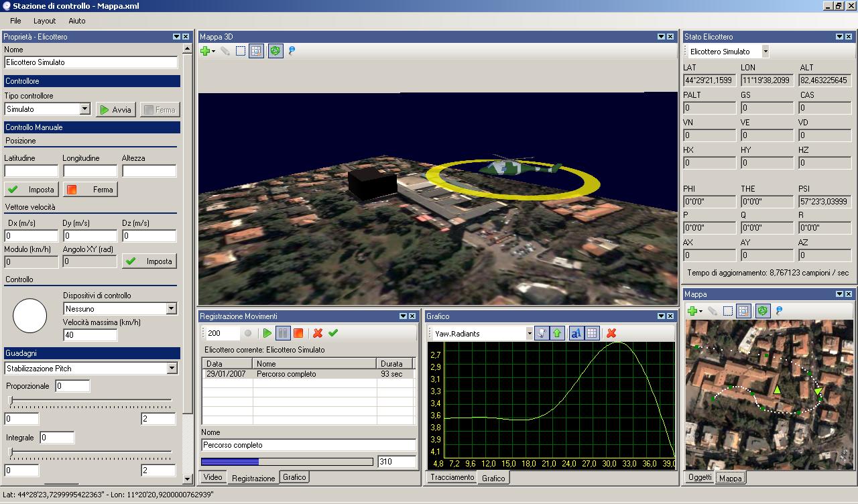Click the Velocità massima field showing 40
Image resolution: width=858 pixels, height=504 pixels.
tap(90, 335)
